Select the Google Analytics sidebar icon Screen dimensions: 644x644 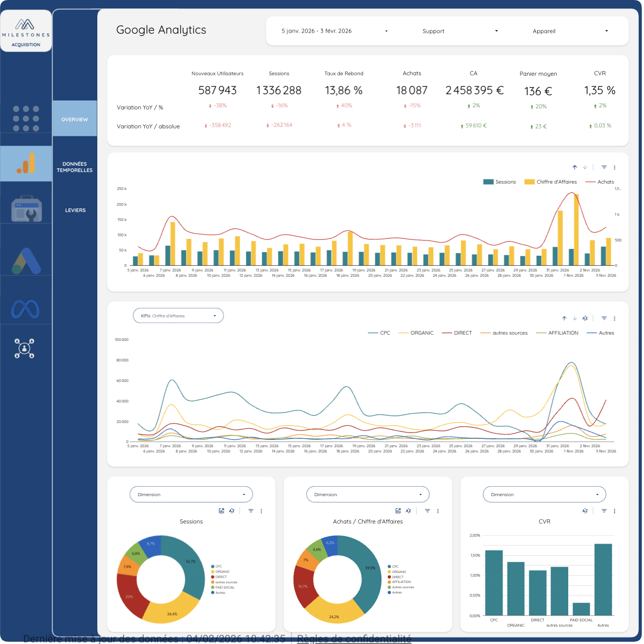point(26,163)
